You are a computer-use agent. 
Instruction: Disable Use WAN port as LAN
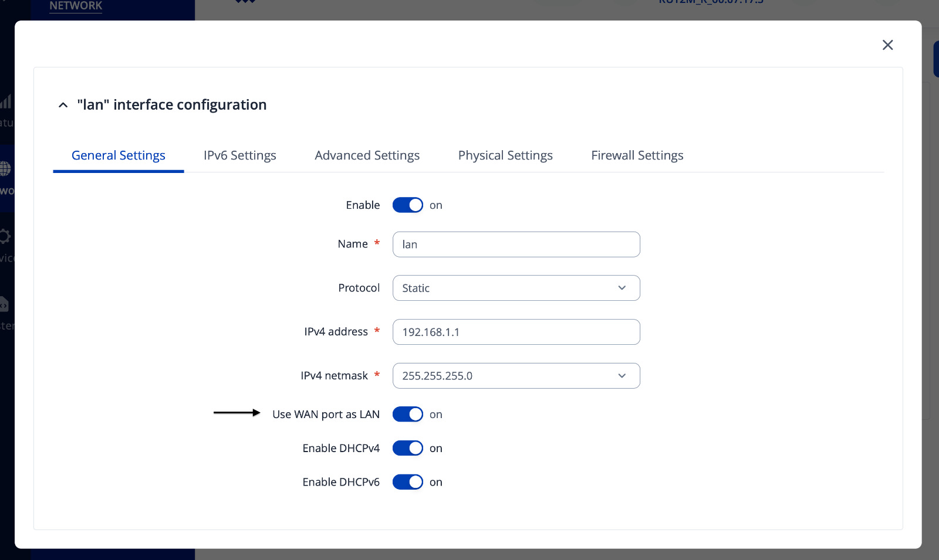pos(407,414)
